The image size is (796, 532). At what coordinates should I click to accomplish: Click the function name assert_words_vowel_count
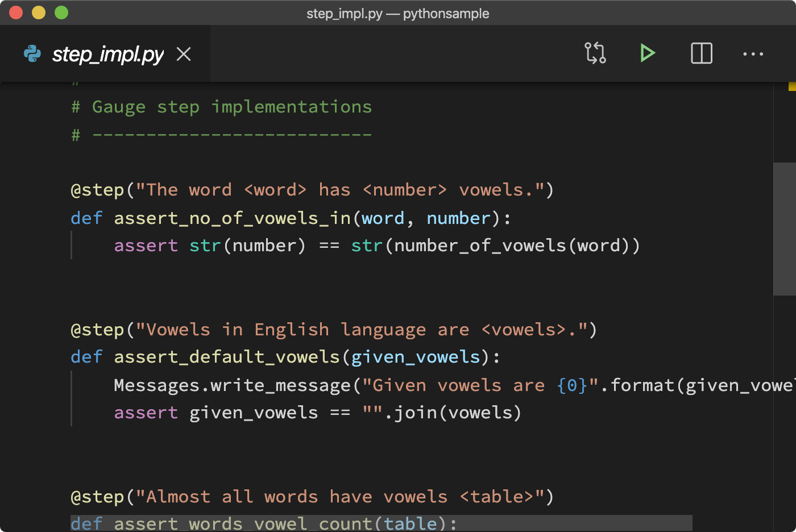click(243, 523)
